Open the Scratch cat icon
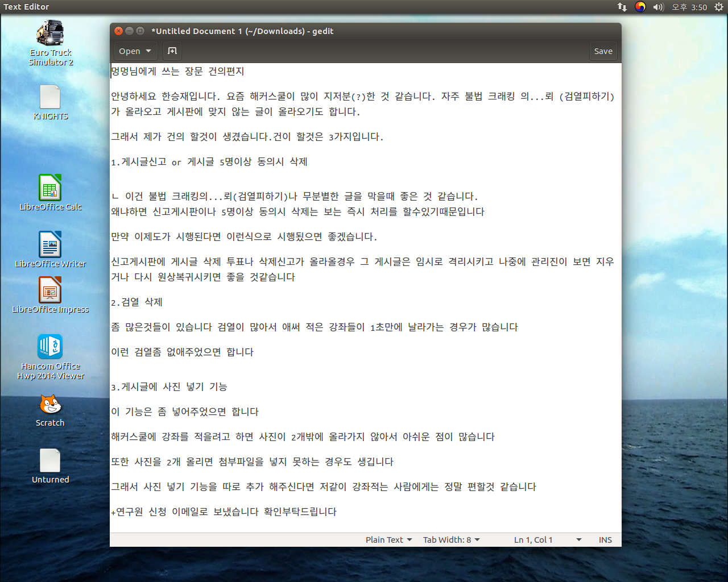728x582 pixels. click(x=50, y=405)
